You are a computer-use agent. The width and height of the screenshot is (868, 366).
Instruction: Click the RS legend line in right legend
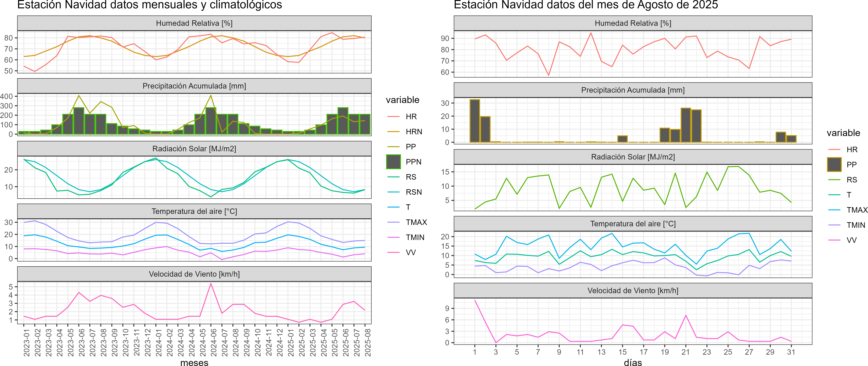pyautogui.click(x=834, y=180)
